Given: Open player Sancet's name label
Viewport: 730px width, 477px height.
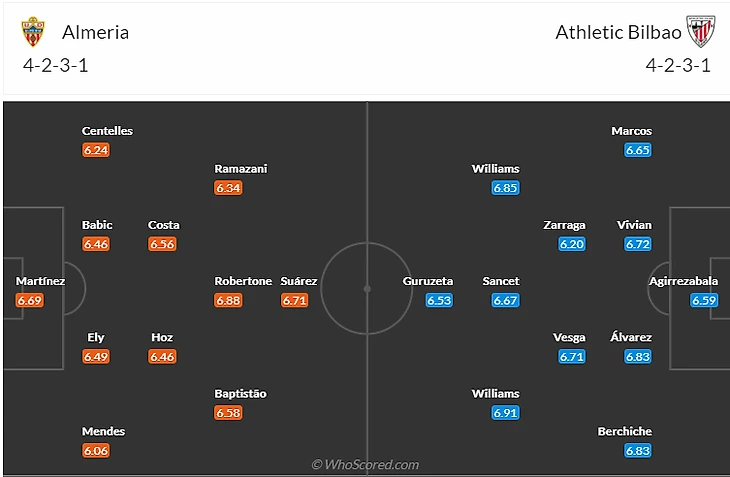Looking at the screenshot, I should tap(501, 281).
